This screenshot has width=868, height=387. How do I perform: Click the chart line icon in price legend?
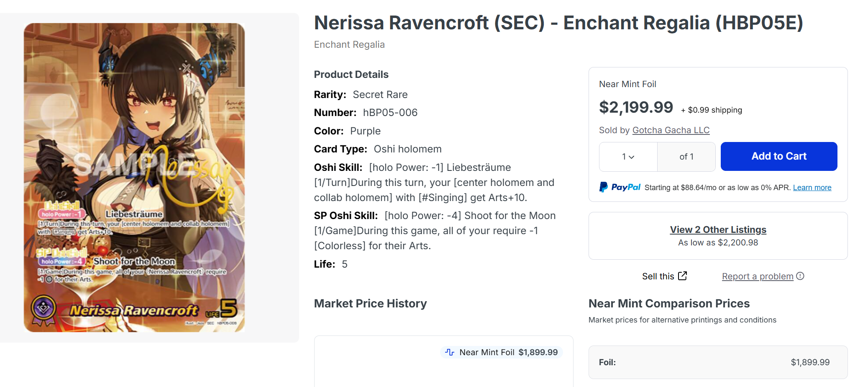click(450, 352)
